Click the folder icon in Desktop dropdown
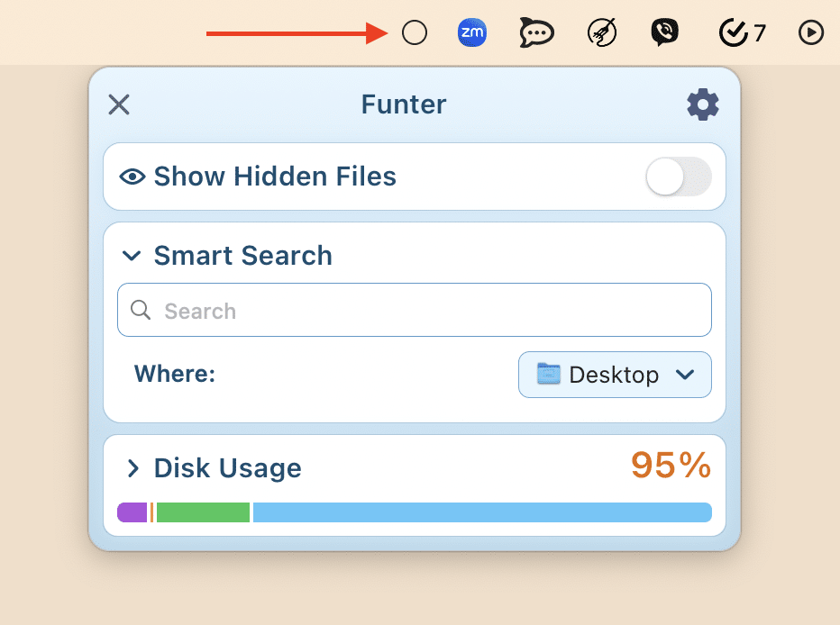This screenshot has width=840, height=625. pos(549,374)
